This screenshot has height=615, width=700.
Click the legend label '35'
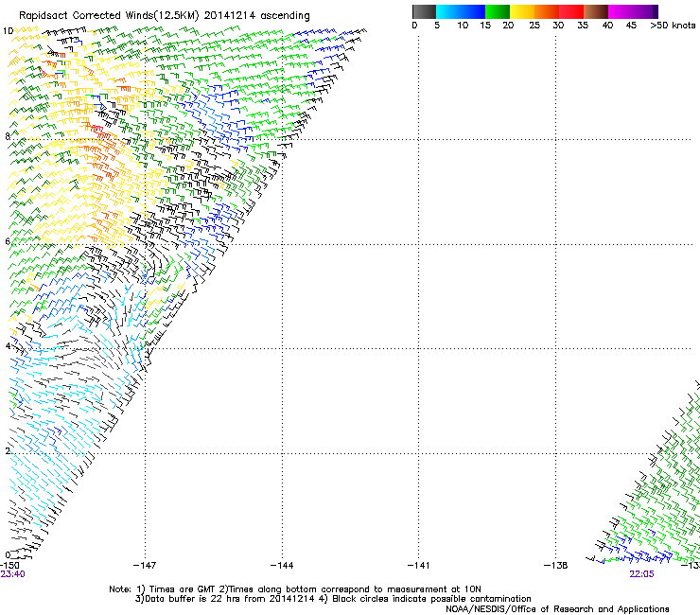click(583, 26)
